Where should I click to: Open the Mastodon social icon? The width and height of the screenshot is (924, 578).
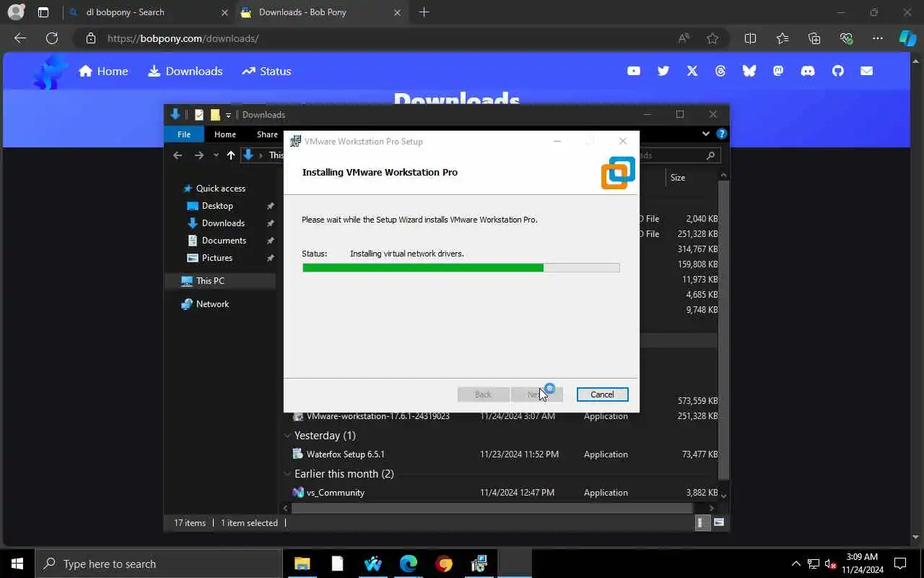point(778,71)
